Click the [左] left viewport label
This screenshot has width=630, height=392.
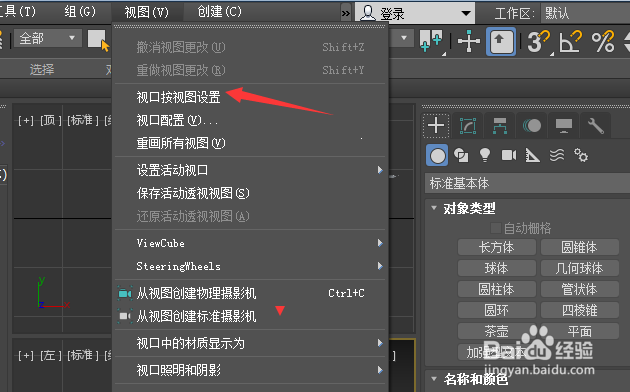point(51,355)
